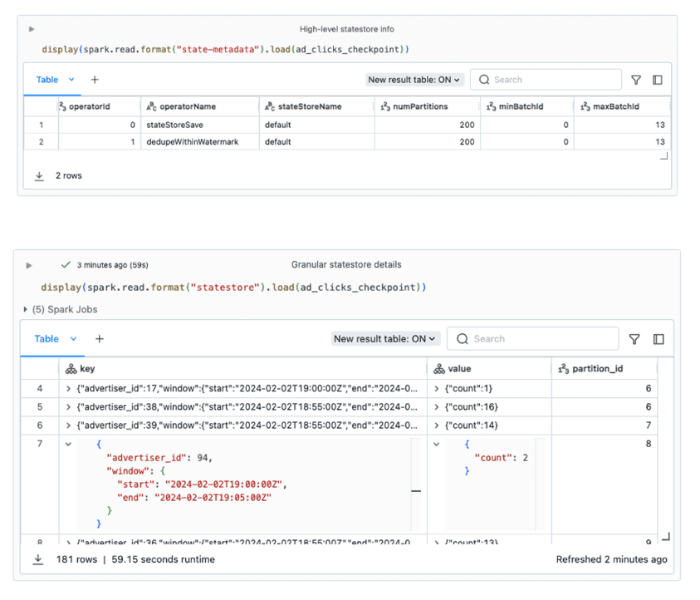Toggle the bottom New result table: ON
This screenshot has height=600, width=700.
click(x=384, y=339)
